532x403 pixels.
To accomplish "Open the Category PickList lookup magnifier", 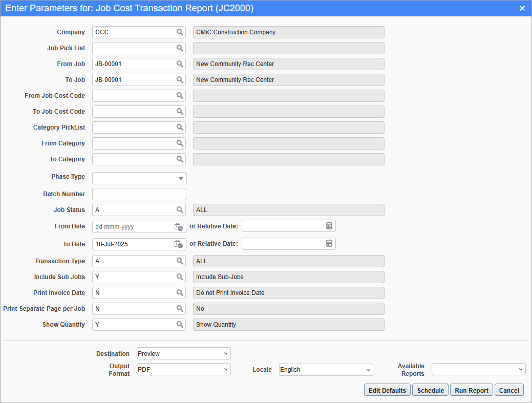I will click(180, 127).
